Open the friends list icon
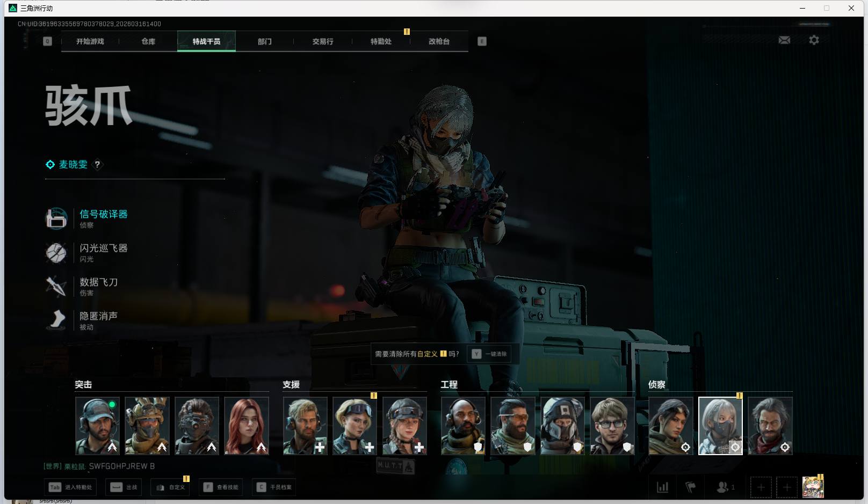The height and width of the screenshot is (504, 868). tap(725, 487)
